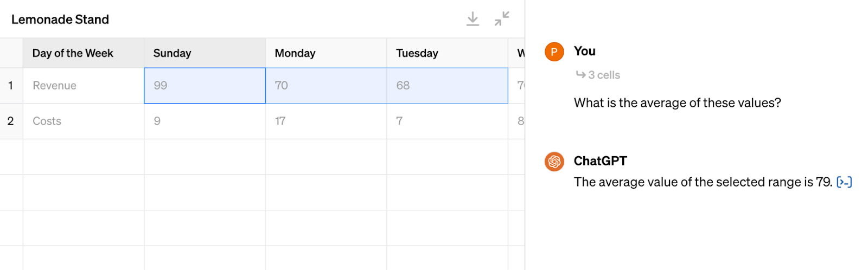The width and height of the screenshot is (868, 270).
Task: Open the ChatGPT avatar icon
Action: (554, 162)
